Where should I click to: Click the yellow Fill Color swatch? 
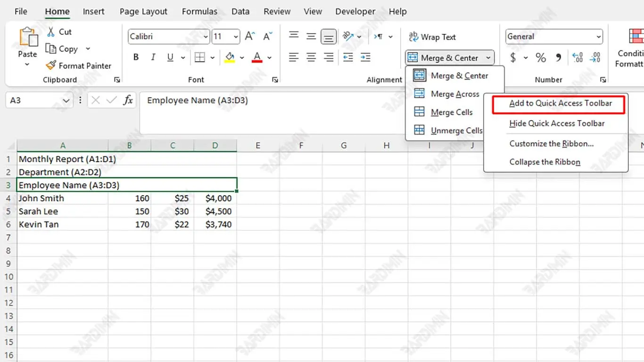tap(230, 58)
